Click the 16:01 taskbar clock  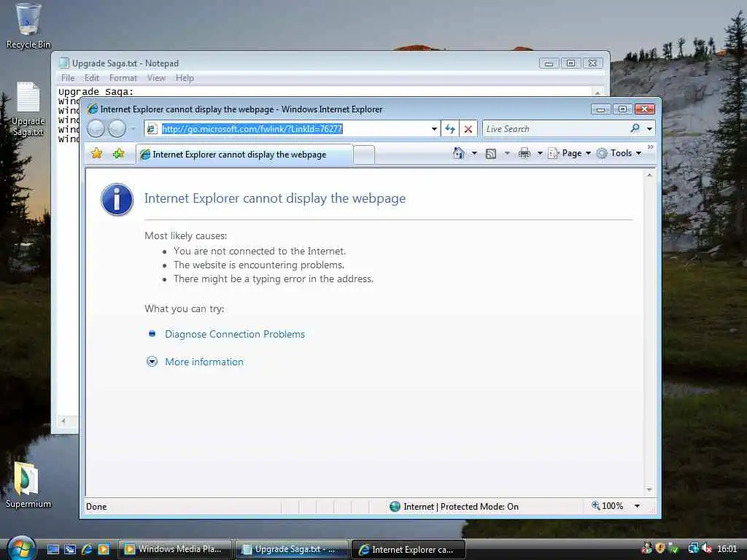(x=727, y=548)
